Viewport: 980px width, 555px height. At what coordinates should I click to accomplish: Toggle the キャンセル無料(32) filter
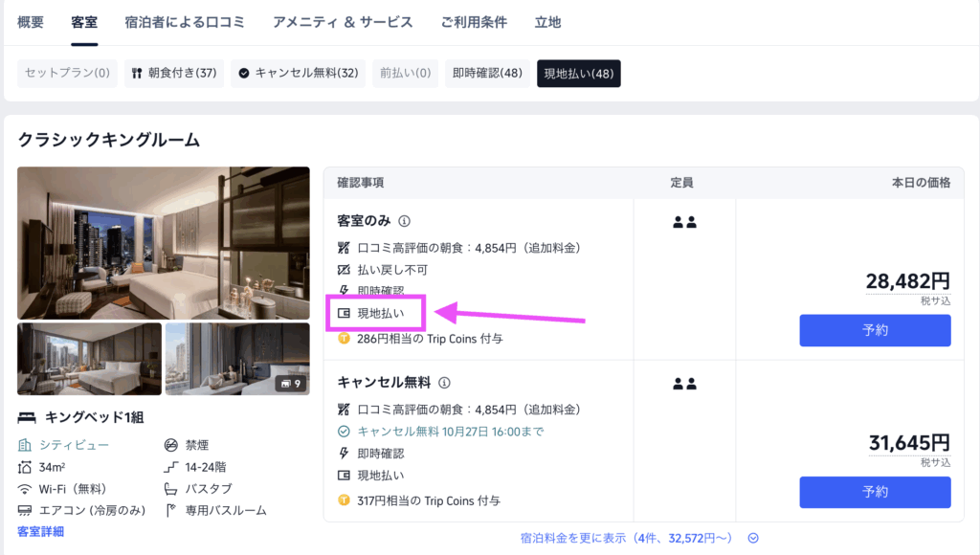coord(298,73)
